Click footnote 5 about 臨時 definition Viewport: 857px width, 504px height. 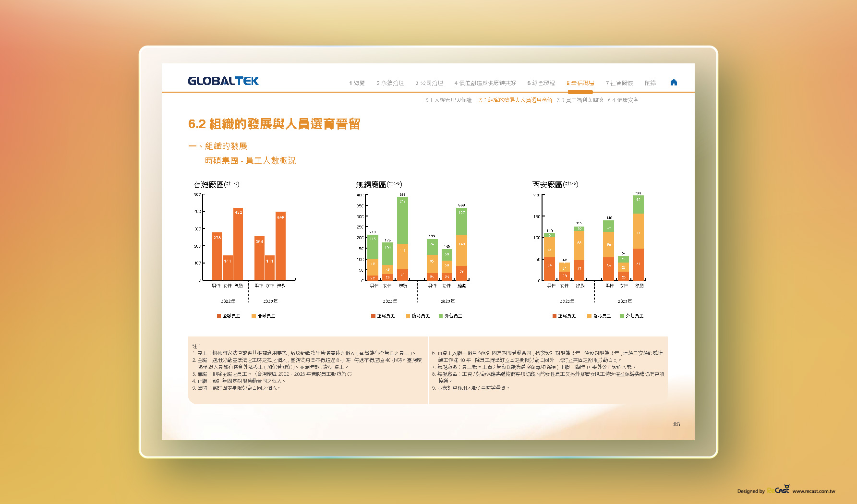point(236,388)
